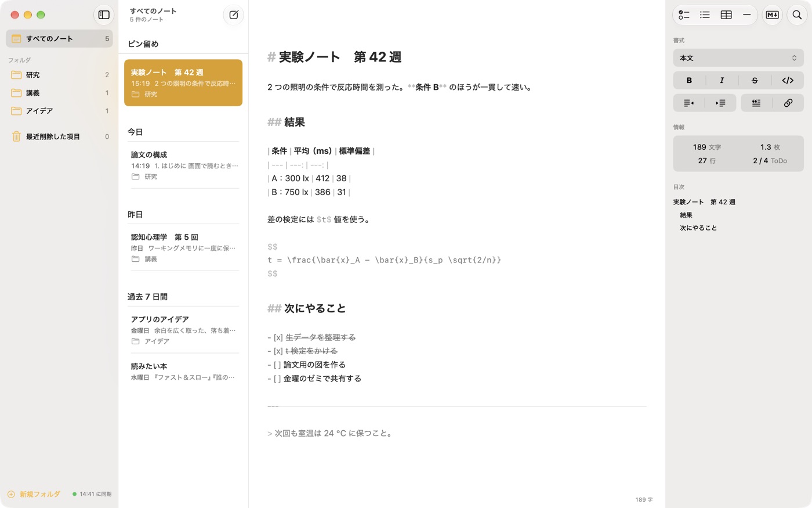Insert a horizontal rule from the toolbar
This screenshot has height=508, width=812.
coord(746,15)
